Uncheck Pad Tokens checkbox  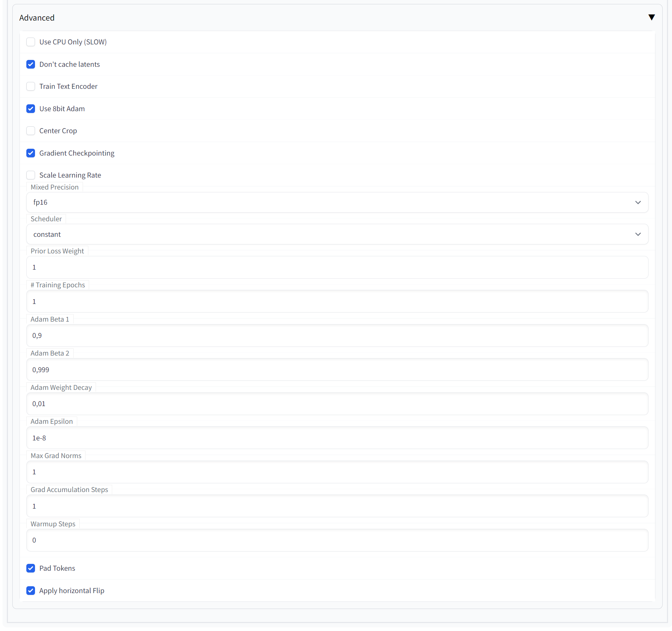coord(31,568)
